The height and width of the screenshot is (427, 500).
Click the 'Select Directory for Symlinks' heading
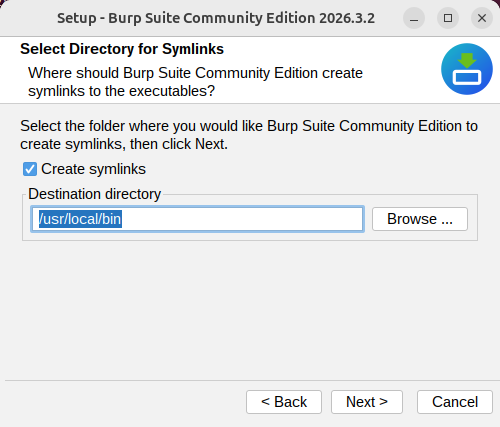pos(122,49)
